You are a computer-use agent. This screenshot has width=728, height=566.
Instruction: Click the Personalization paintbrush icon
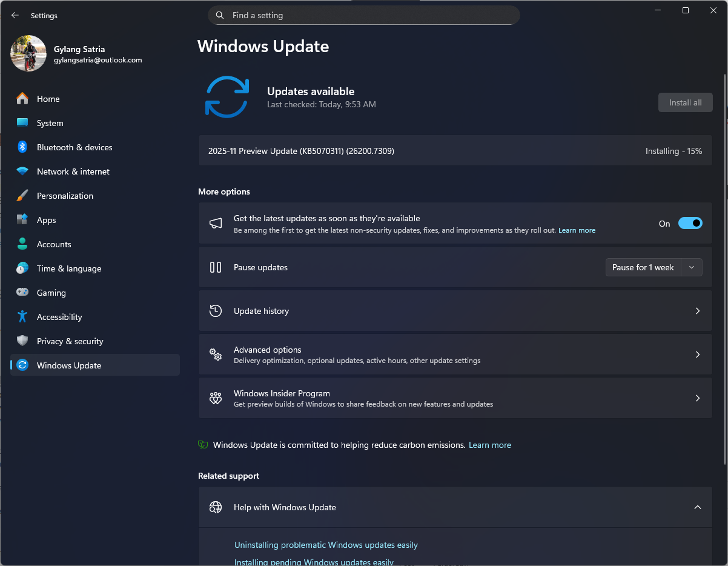click(22, 196)
